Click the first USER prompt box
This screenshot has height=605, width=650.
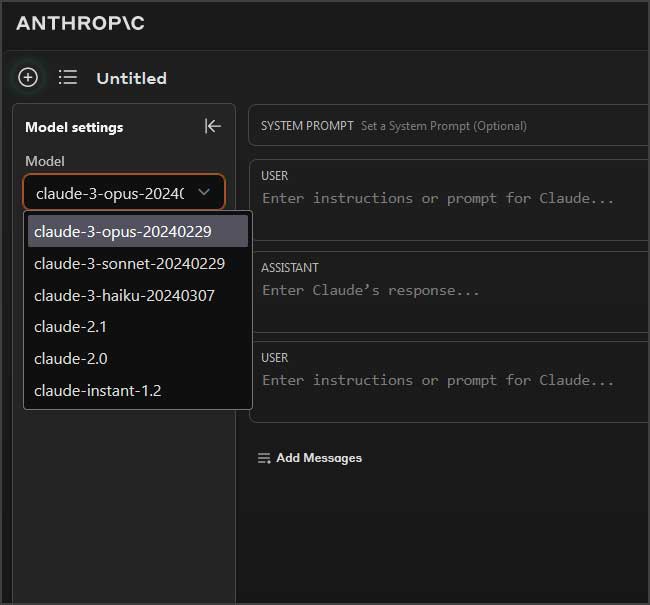(449, 200)
